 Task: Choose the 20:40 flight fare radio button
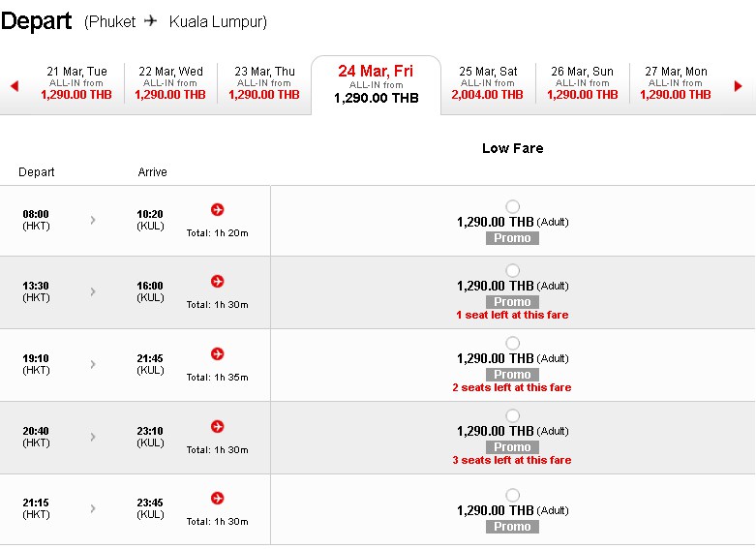click(512, 415)
